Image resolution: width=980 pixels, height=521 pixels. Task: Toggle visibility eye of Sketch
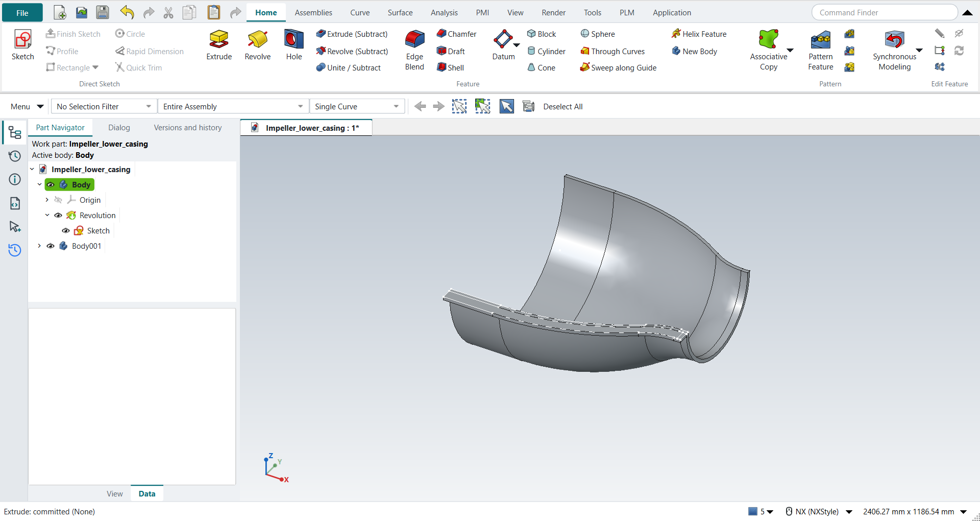pos(66,230)
